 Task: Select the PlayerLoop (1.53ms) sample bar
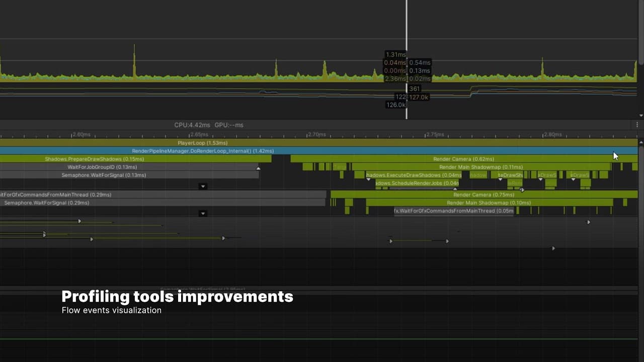coord(319,143)
